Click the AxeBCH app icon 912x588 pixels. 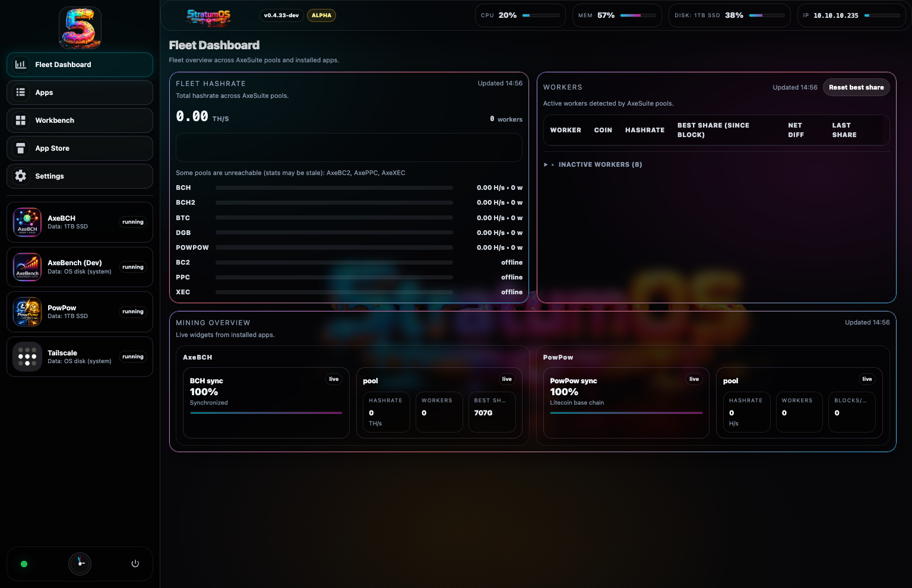click(27, 223)
